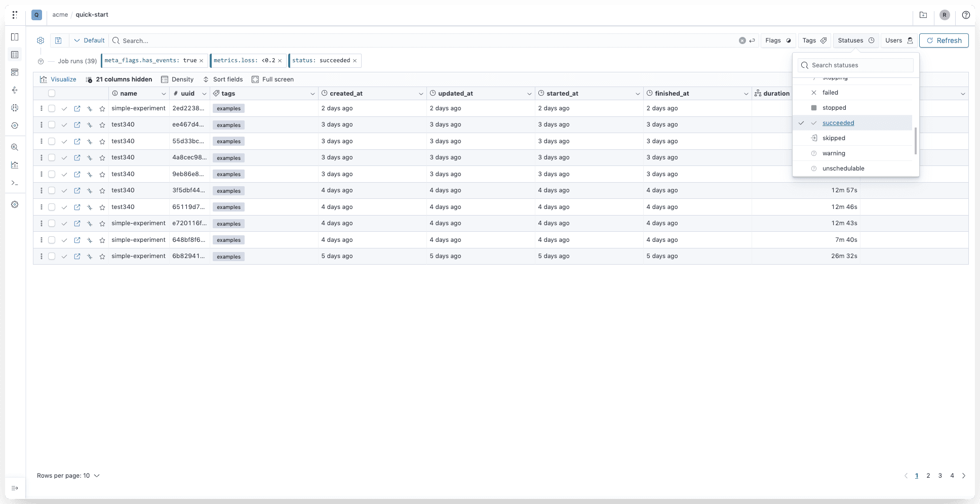Viewport: 980px width, 504px height.
Task: Deselect the succeeded status in the statuses list
Action: pos(838,122)
